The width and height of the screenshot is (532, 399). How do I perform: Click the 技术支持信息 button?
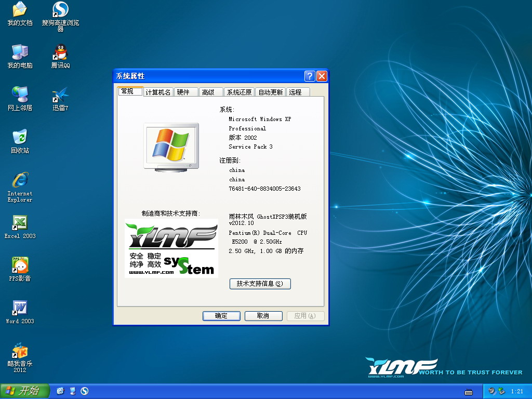click(x=260, y=284)
